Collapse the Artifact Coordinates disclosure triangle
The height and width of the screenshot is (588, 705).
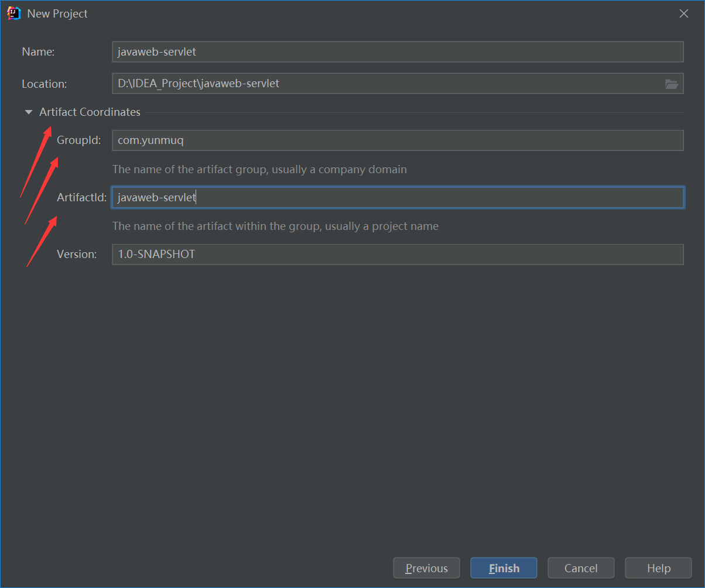[x=29, y=112]
